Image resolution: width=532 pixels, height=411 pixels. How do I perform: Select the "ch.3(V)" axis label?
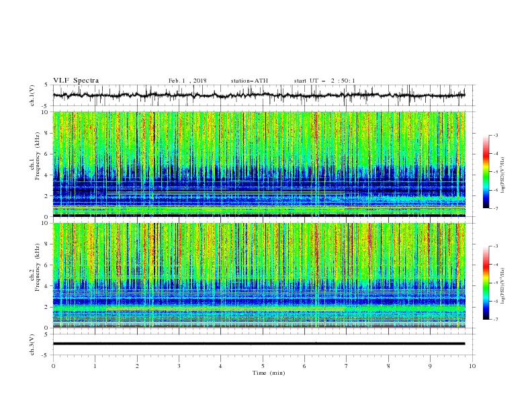point(32,345)
